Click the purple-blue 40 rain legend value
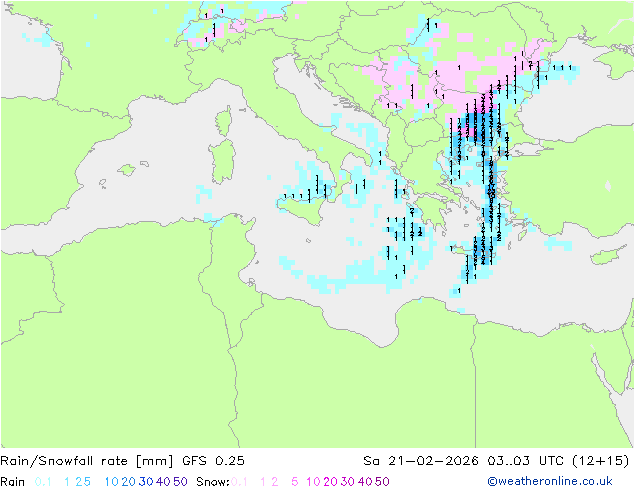 pos(163,482)
